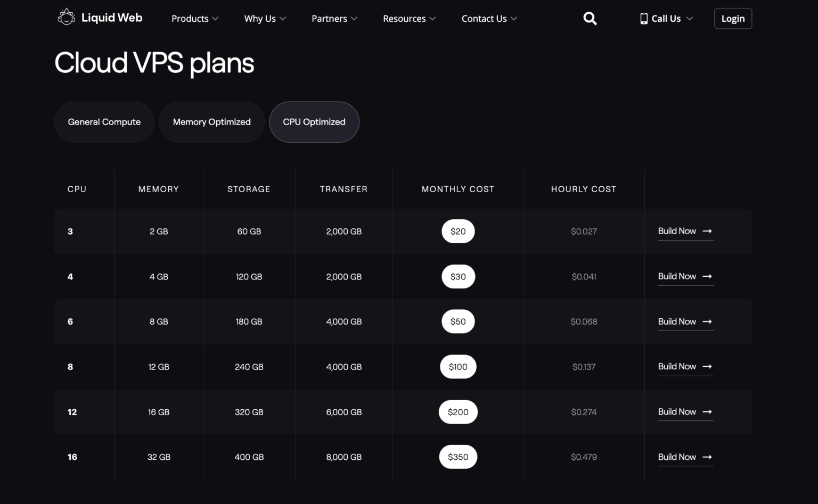Select the CPU column header
The height and width of the screenshot is (504, 818).
click(77, 189)
